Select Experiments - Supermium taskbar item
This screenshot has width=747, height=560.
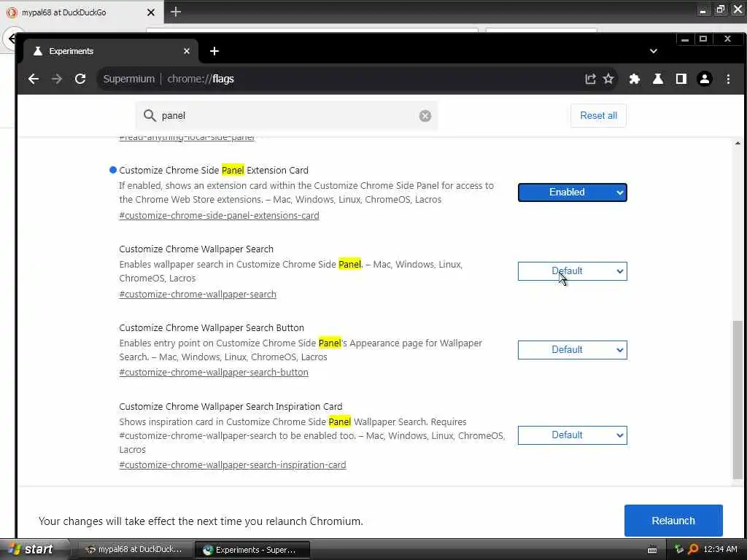click(x=251, y=550)
